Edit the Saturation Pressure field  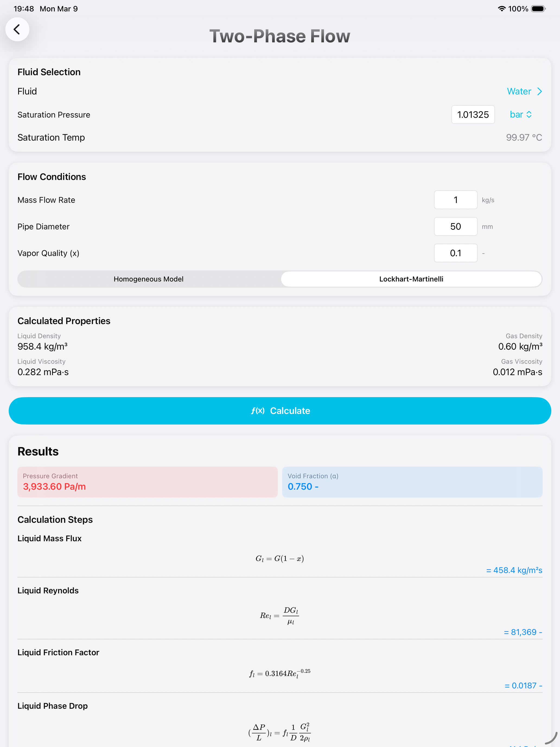tap(473, 115)
